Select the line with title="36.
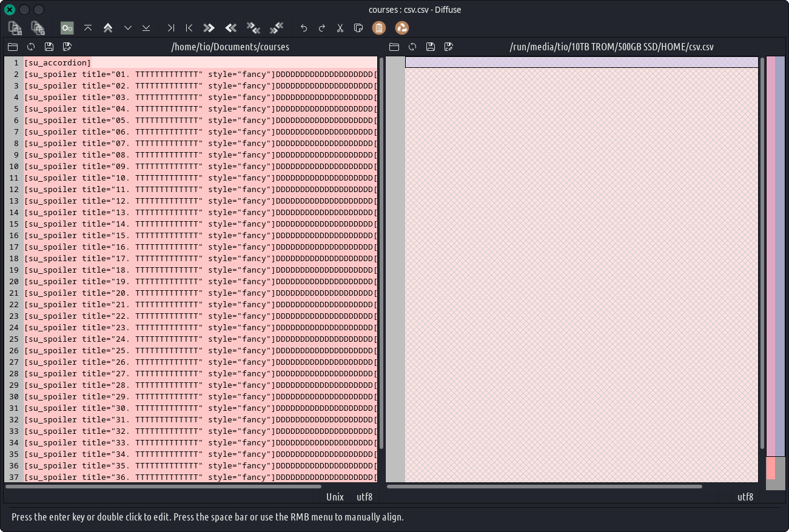Image resolution: width=789 pixels, height=532 pixels. (200, 477)
